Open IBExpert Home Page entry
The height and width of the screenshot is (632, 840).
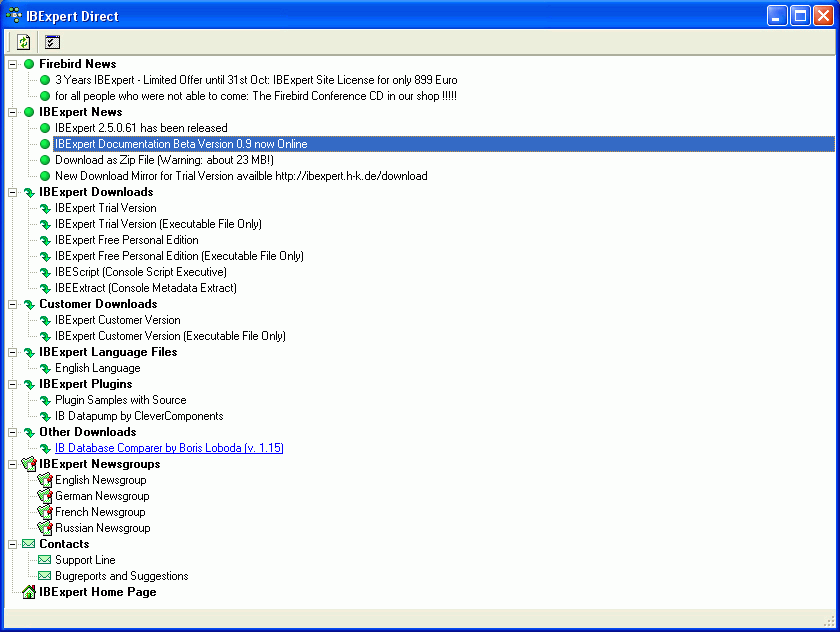(x=98, y=592)
